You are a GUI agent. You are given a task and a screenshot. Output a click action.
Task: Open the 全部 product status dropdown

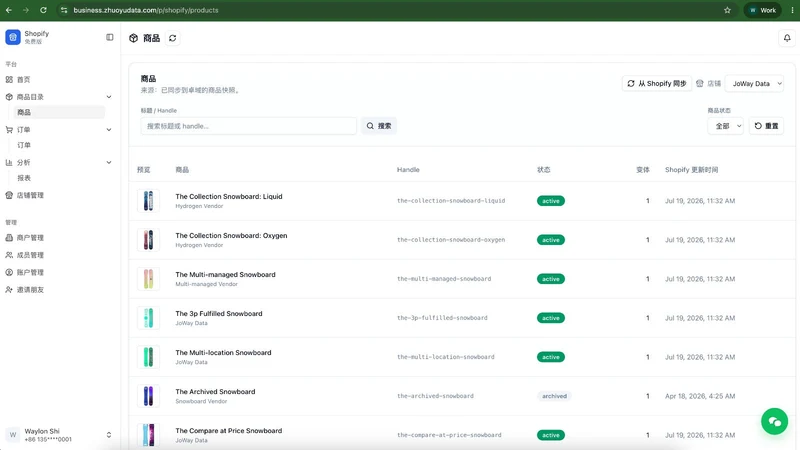click(726, 126)
